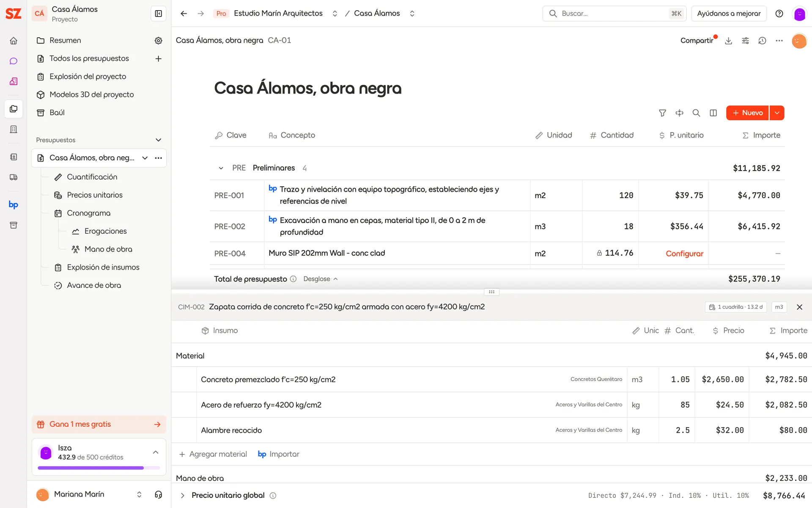Click the bp logo in left rail
Viewport: 812px width, 508px height.
[x=14, y=205]
